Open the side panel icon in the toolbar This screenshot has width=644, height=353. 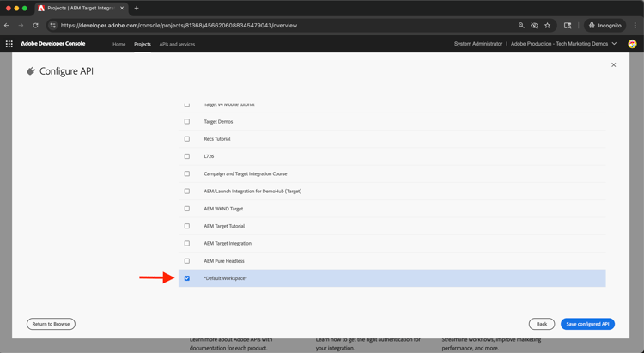click(x=568, y=26)
